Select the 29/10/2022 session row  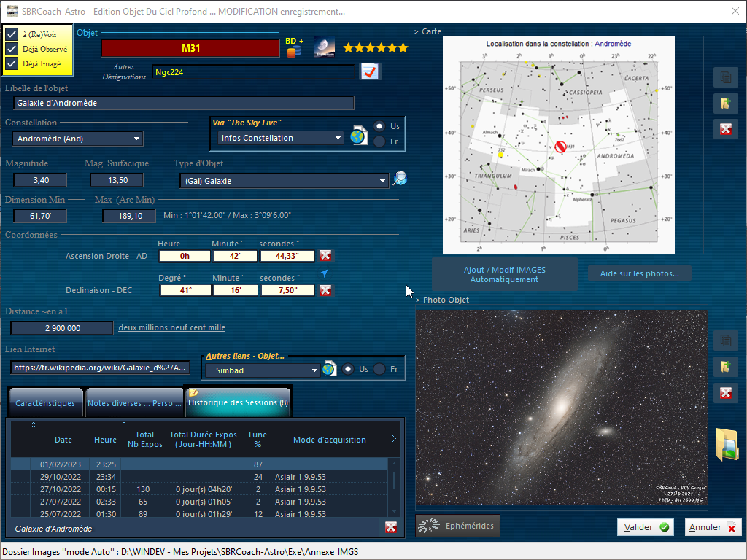tap(199, 477)
